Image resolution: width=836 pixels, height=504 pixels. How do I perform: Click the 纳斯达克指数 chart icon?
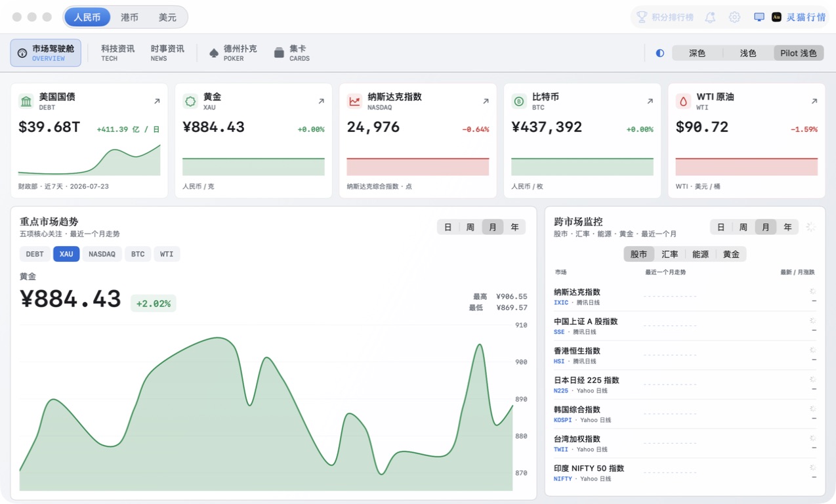pos(355,101)
